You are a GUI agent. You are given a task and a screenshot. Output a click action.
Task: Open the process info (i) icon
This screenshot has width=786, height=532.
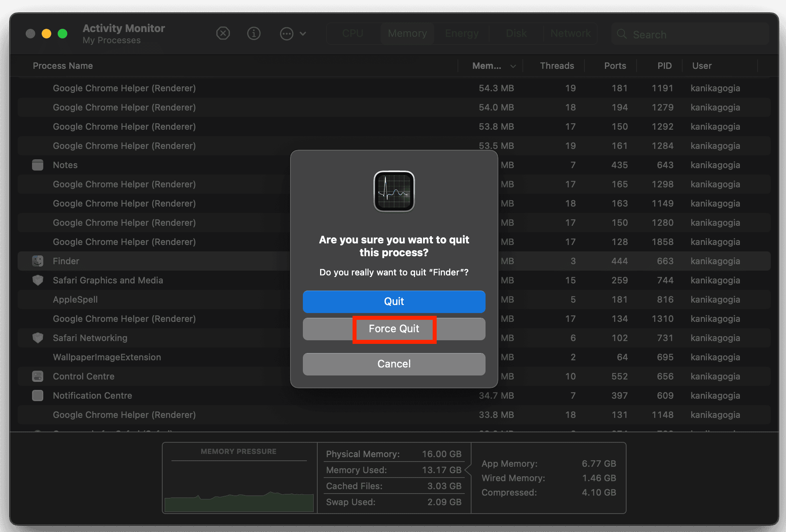[x=254, y=34]
